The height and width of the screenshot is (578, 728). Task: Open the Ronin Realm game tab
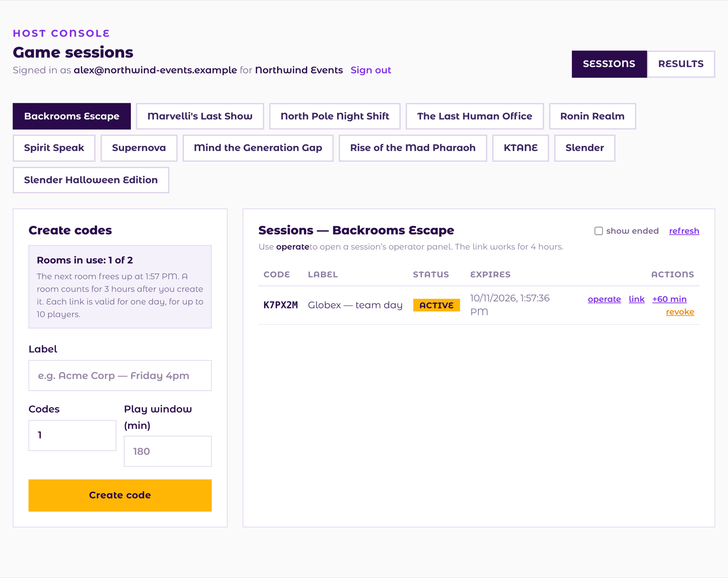point(592,116)
